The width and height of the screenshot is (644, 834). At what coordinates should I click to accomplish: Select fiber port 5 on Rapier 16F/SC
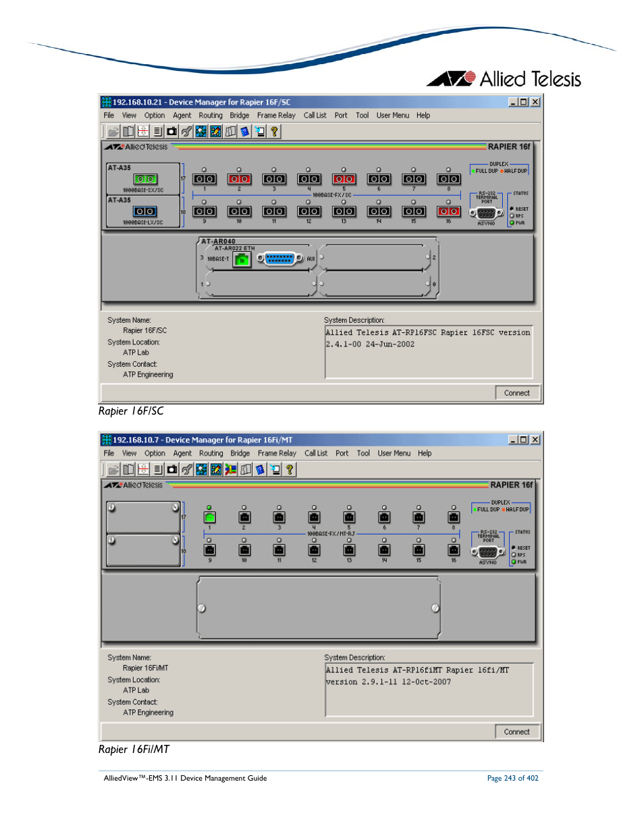pyautogui.click(x=344, y=179)
